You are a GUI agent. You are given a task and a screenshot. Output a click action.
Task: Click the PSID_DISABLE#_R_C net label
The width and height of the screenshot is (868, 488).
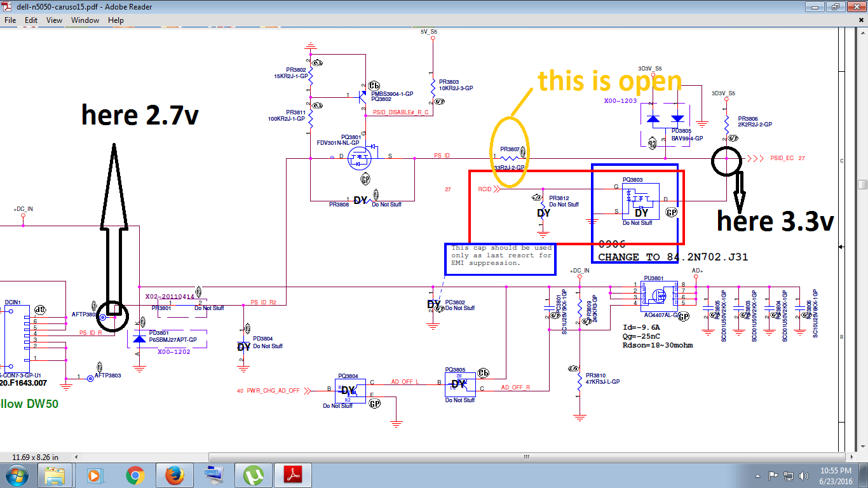[x=401, y=112]
